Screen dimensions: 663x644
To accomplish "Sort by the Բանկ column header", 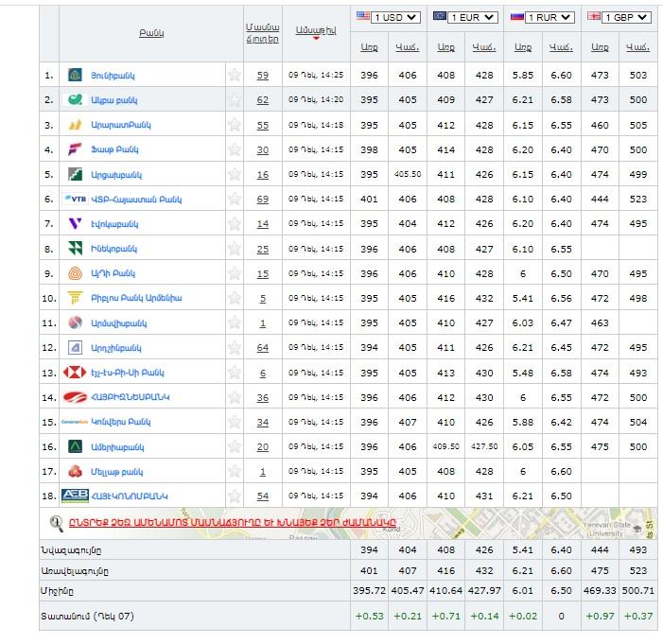I will tap(151, 33).
